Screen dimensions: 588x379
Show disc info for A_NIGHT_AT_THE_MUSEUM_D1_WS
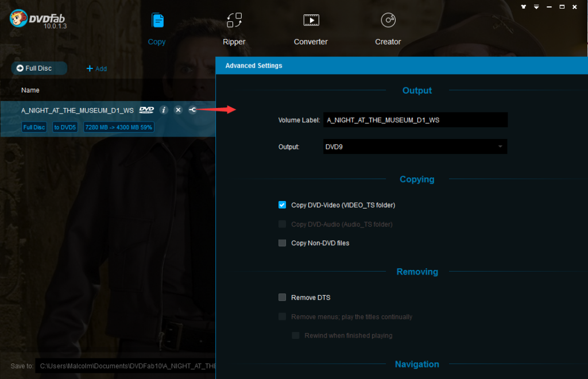[x=164, y=110]
